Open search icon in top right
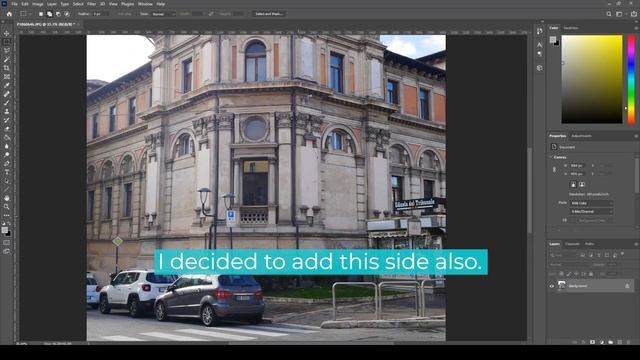640x360 pixels. click(609, 14)
